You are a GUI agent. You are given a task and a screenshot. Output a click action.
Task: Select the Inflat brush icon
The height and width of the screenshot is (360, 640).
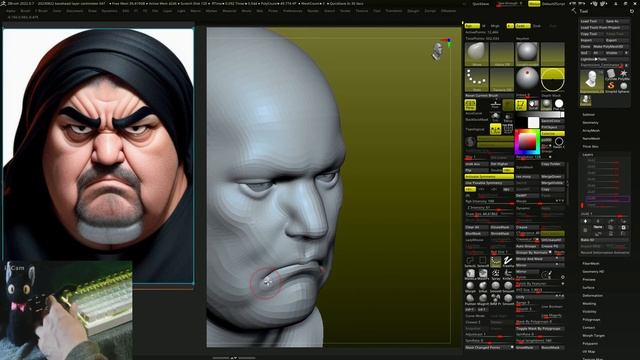(483, 287)
